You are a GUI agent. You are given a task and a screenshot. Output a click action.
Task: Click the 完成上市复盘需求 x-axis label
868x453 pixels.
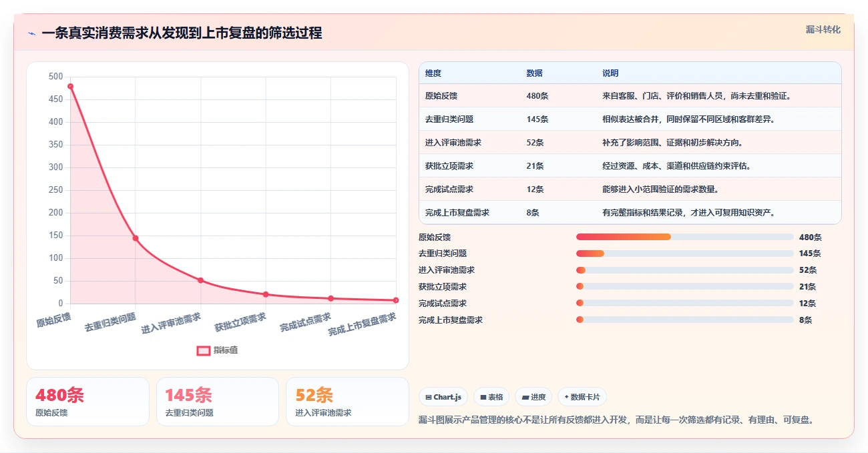pyautogui.click(x=363, y=324)
